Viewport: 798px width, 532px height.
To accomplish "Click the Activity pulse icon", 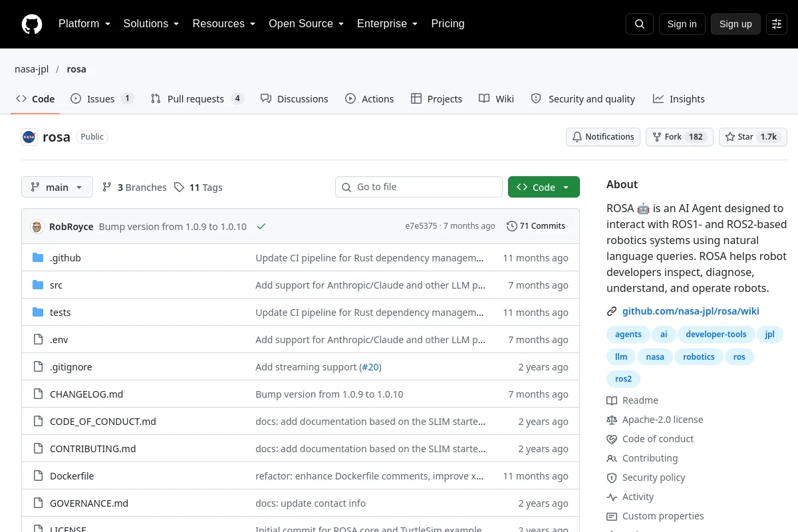I will point(612,497).
